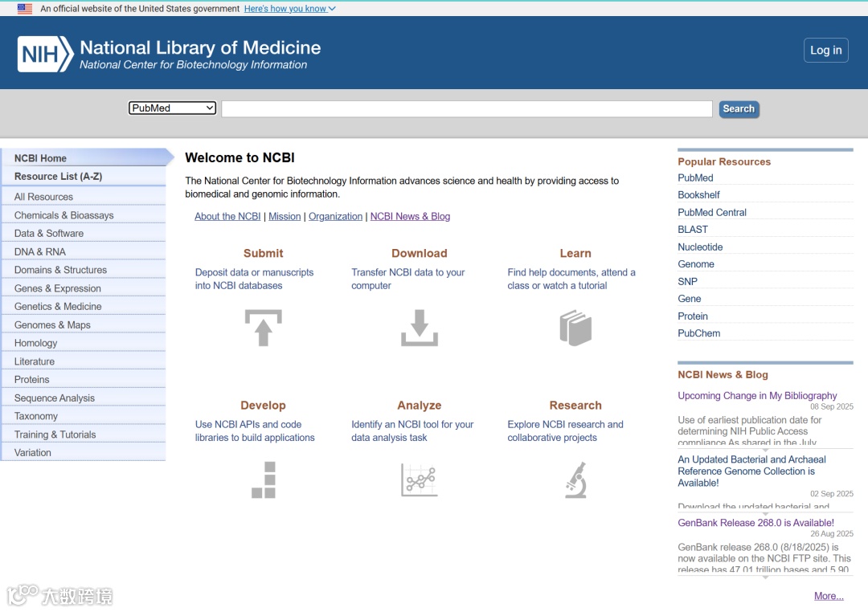The height and width of the screenshot is (612, 868).
Task: Open PubMed in Popular Resources
Action: [x=695, y=178]
